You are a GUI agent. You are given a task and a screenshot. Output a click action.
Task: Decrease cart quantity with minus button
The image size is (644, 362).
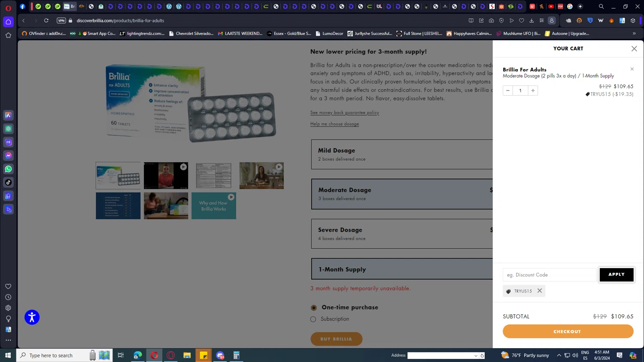pos(508,90)
